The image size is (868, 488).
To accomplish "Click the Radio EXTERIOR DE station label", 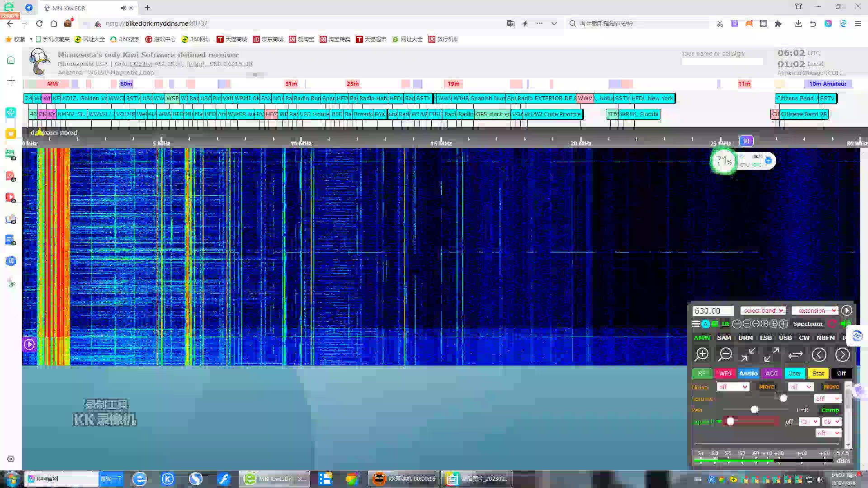I will pos(546,98).
